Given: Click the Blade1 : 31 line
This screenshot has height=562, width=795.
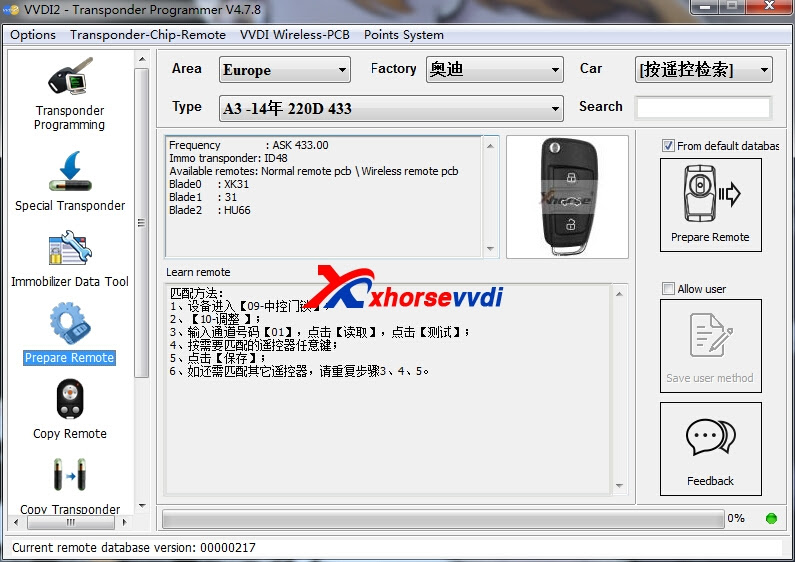Looking at the screenshot, I should [203, 197].
